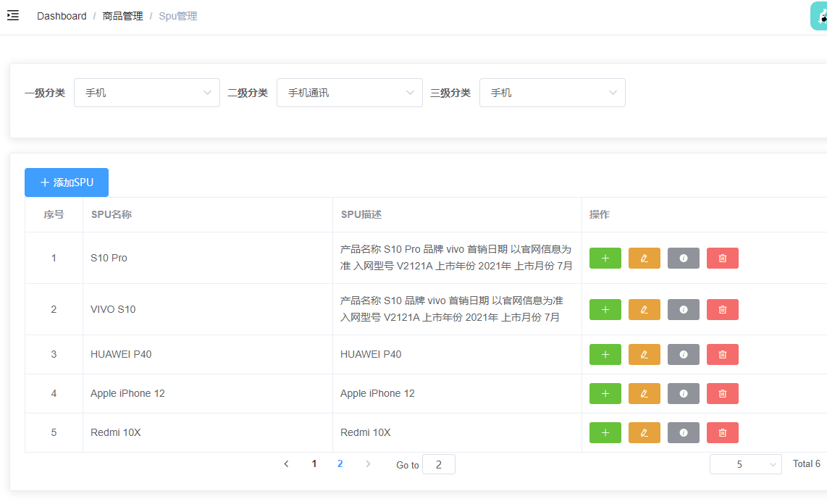
Task: Click the info icon on the Redmi 10X row
Action: [683, 432]
